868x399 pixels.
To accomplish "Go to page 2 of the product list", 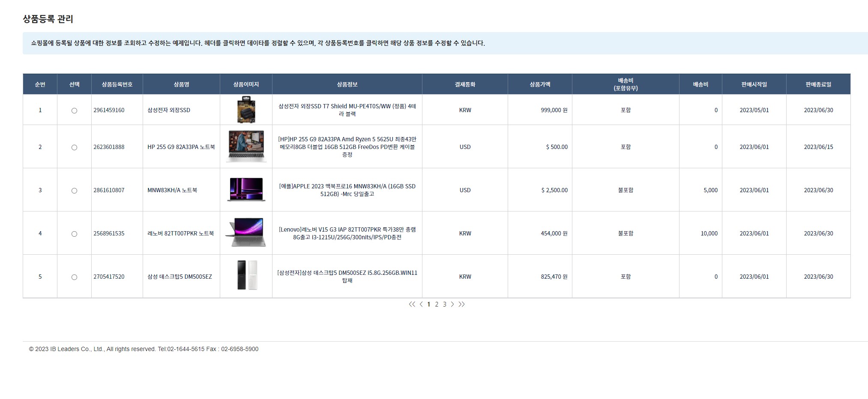I will click(437, 304).
